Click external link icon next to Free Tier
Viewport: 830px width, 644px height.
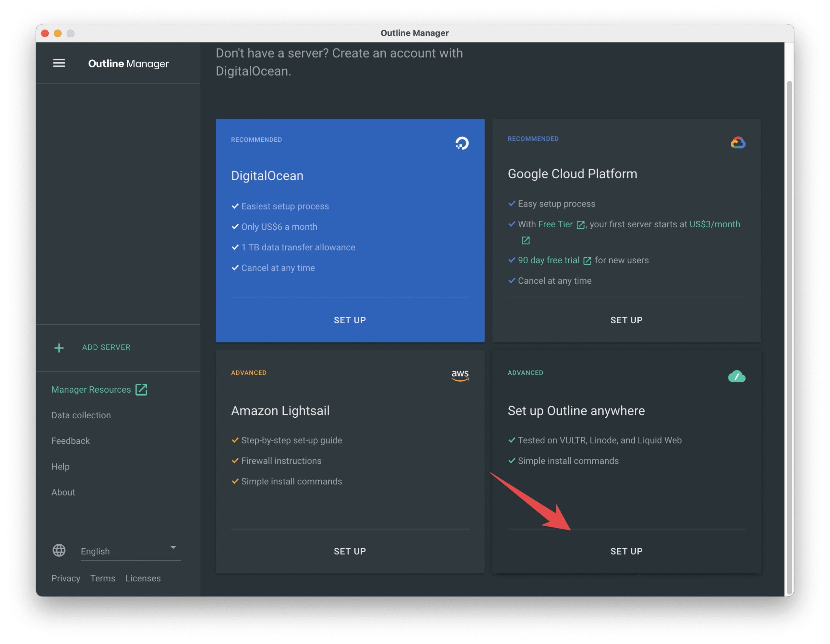[580, 225]
